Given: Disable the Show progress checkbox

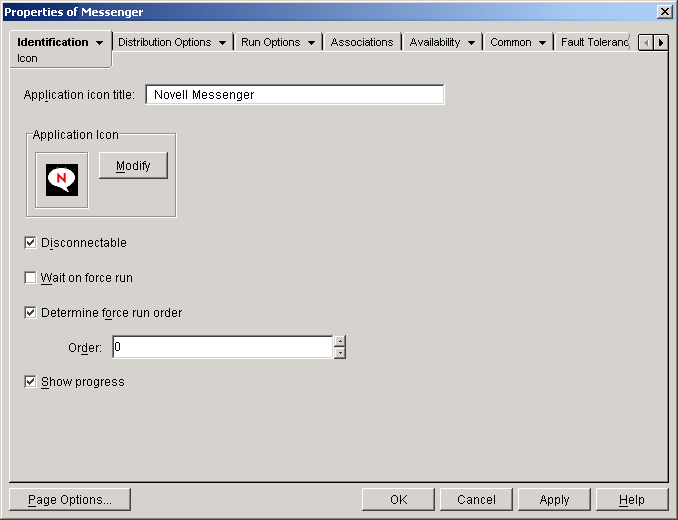Looking at the screenshot, I should click(x=30, y=382).
